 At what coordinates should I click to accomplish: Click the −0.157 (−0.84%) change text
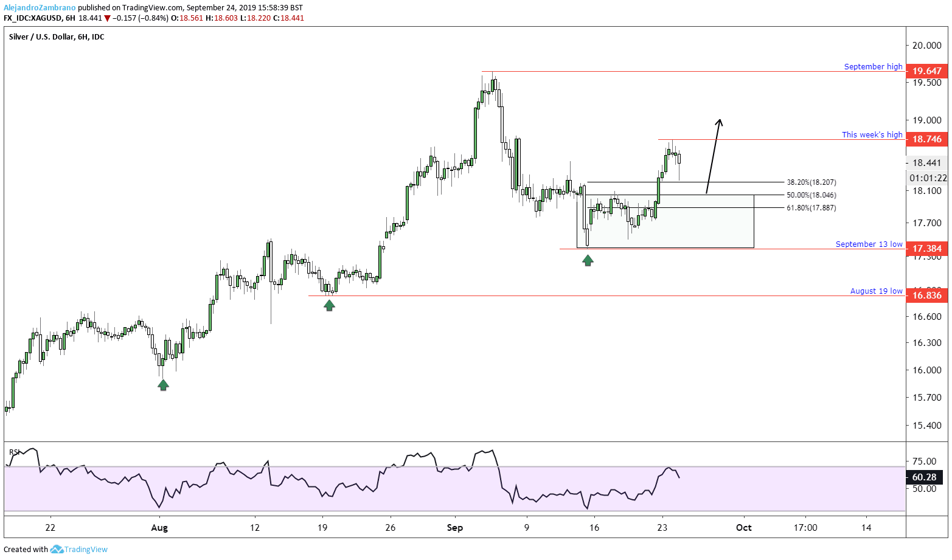tap(141, 18)
